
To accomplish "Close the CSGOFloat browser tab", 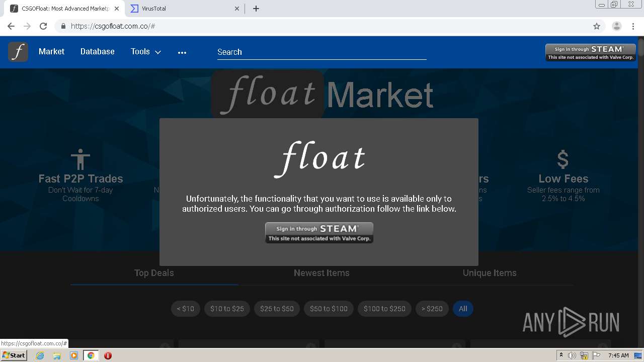I will pos(117,9).
